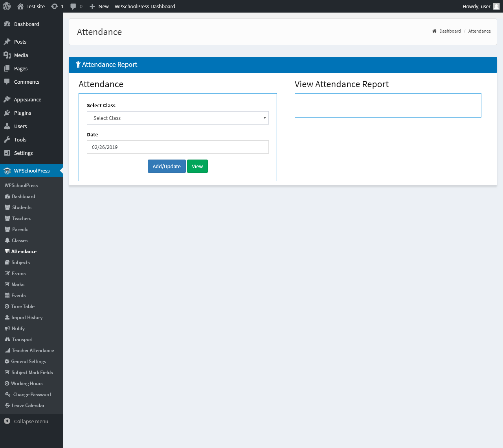
Task: Click the Tools wrench icon
Action: 7,140
